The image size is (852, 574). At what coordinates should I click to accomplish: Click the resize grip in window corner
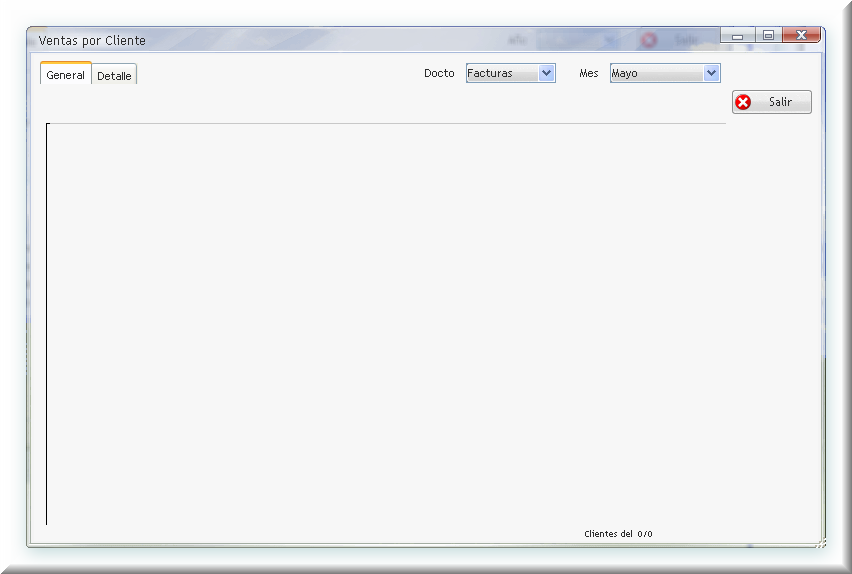pos(819,541)
